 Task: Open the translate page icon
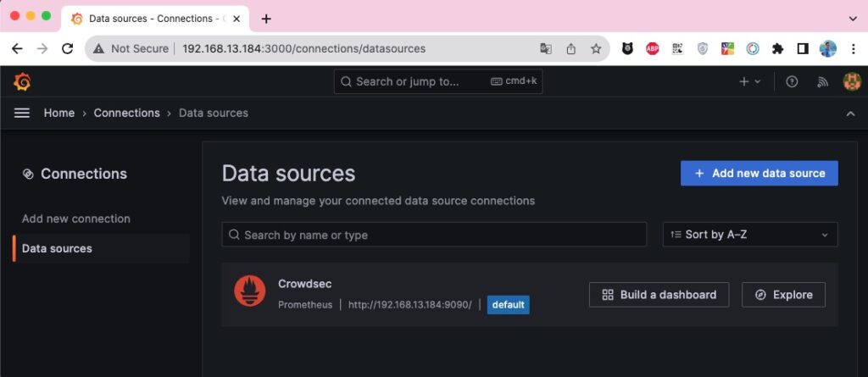546,49
